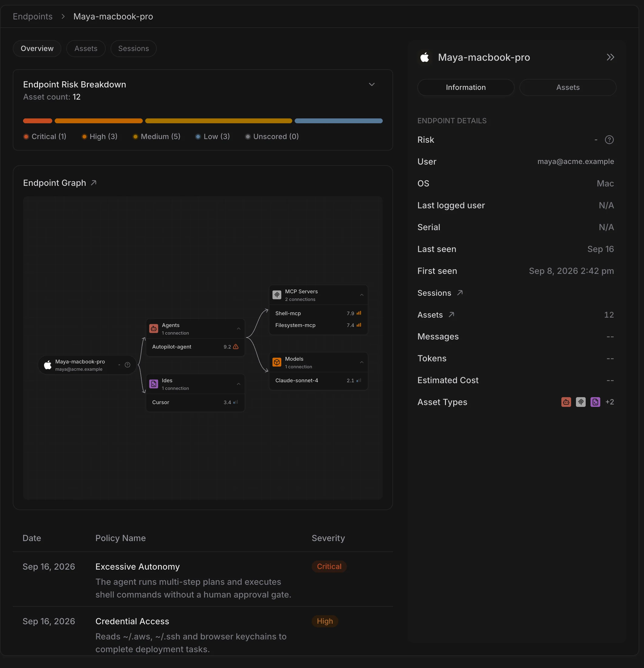Click the Agents robot icon in graph

tap(154, 329)
